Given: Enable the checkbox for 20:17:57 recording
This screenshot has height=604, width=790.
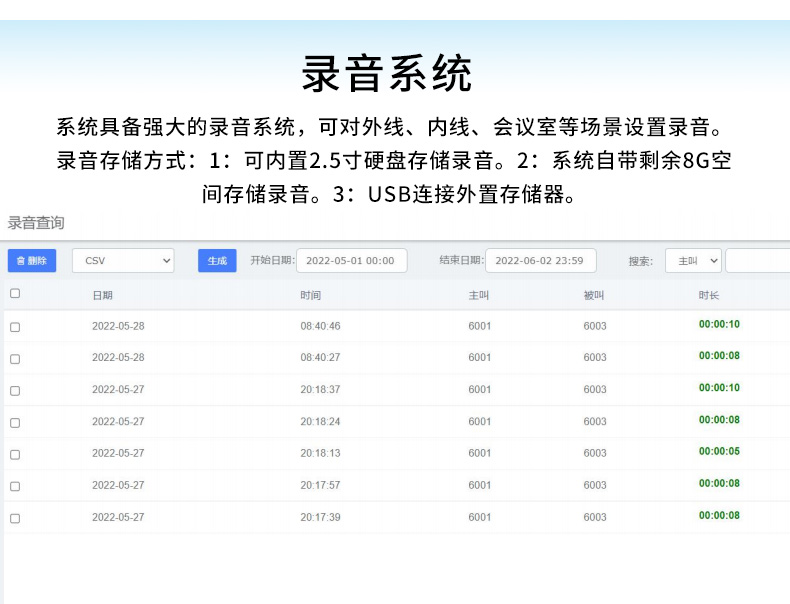Looking at the screenshot, I should (x=15, y=486).
